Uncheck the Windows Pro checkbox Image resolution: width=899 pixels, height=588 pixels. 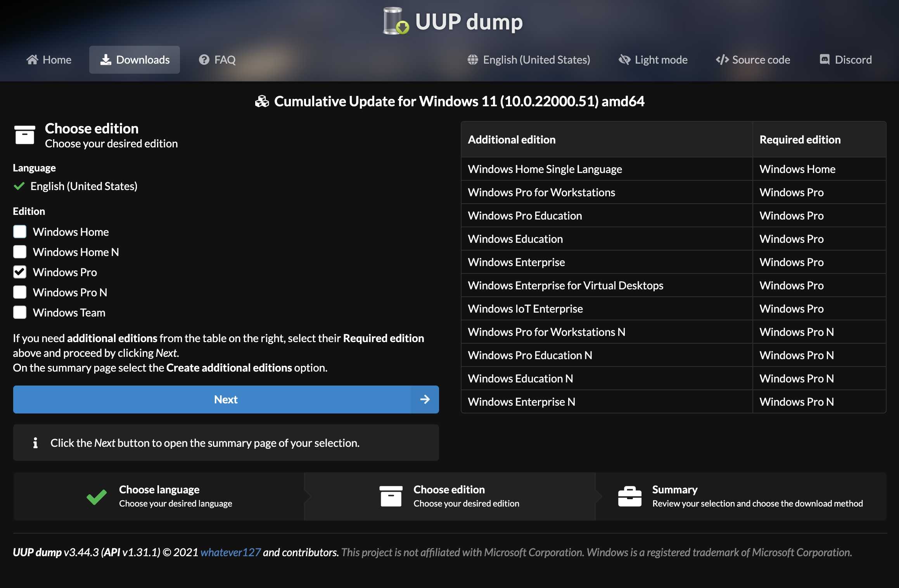point(20,272)
